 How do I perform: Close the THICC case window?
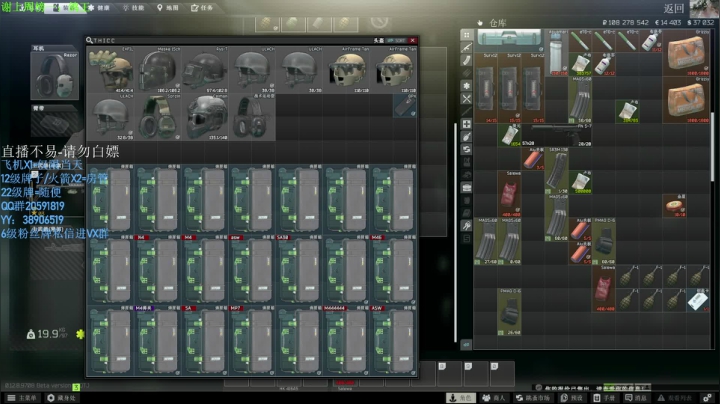tap(412, 40)
